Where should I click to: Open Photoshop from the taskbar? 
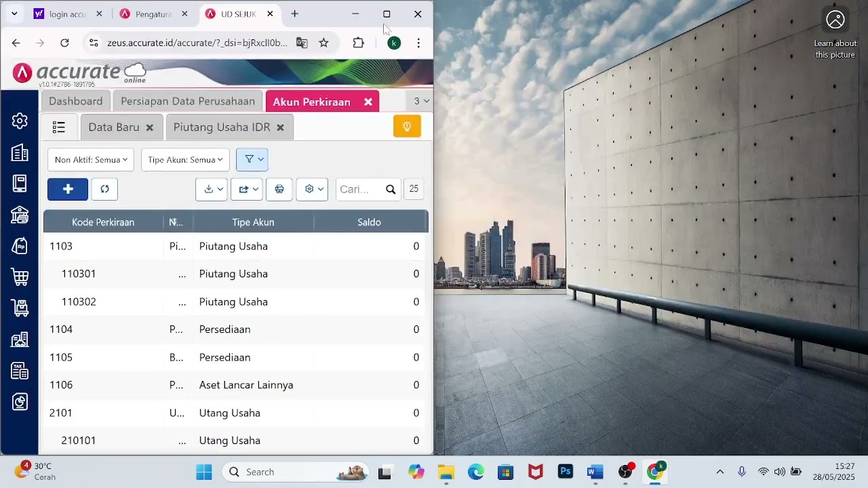tap(566, 472)
